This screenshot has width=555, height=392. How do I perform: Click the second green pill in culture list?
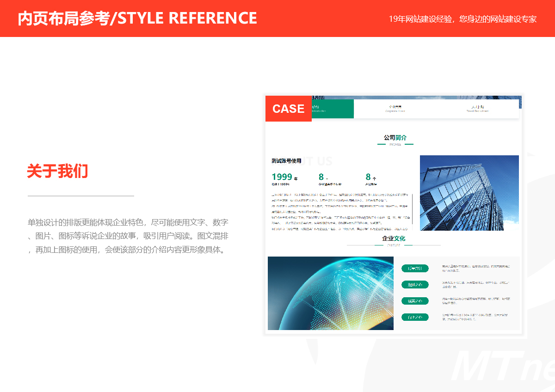click(415, 285)
